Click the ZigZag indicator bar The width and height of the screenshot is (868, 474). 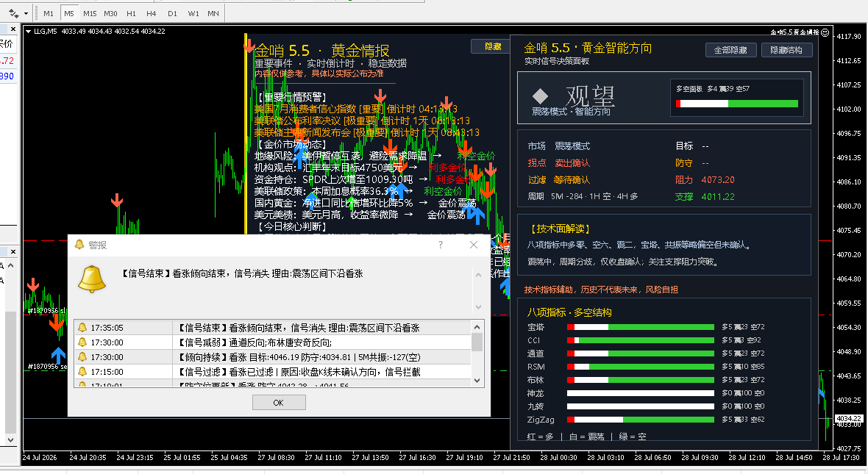click(641, 420)
